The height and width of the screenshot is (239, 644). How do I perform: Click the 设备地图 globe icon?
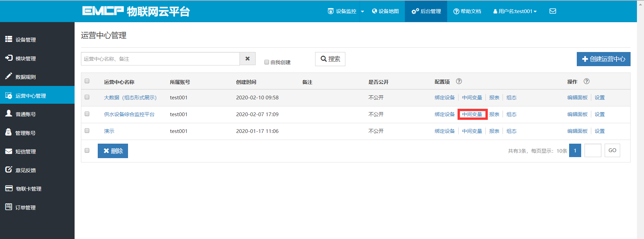[x=375, y=11]
